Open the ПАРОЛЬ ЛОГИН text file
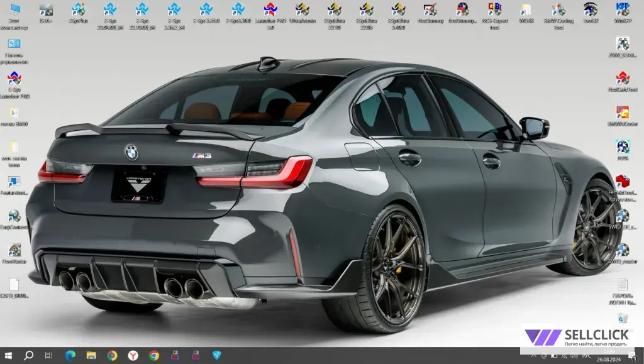Viewport: 644px width, 364px height. (623, 291)
